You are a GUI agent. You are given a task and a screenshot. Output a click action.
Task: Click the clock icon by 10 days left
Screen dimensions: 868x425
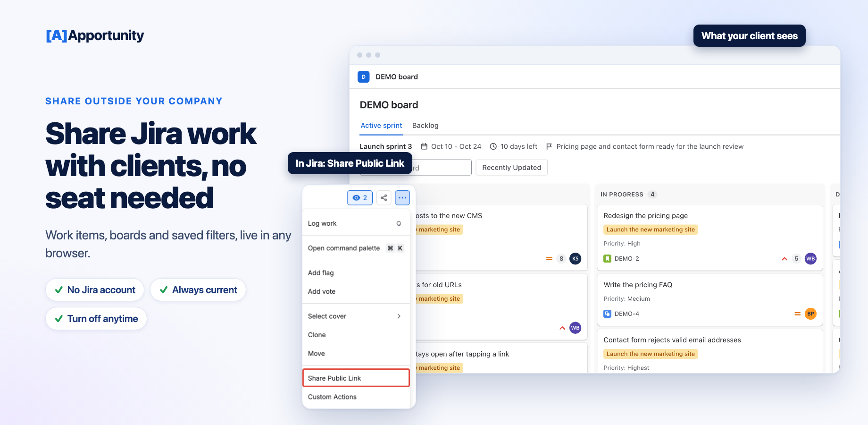[493, 146]
